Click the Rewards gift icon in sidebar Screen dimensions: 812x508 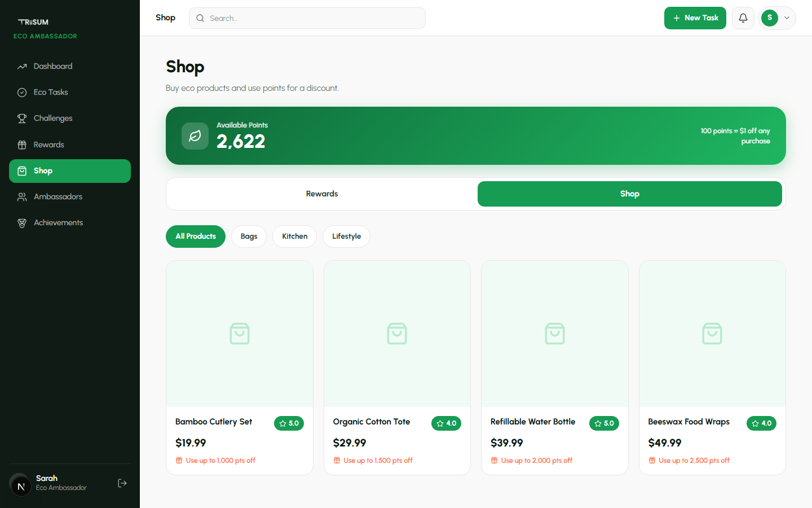(22, 145)
